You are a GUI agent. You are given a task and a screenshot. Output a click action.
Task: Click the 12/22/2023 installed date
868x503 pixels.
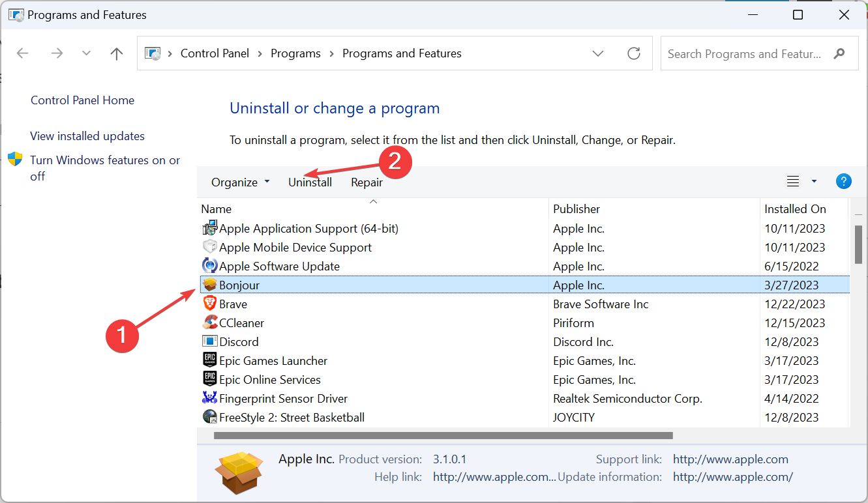[x=795, y=304]
